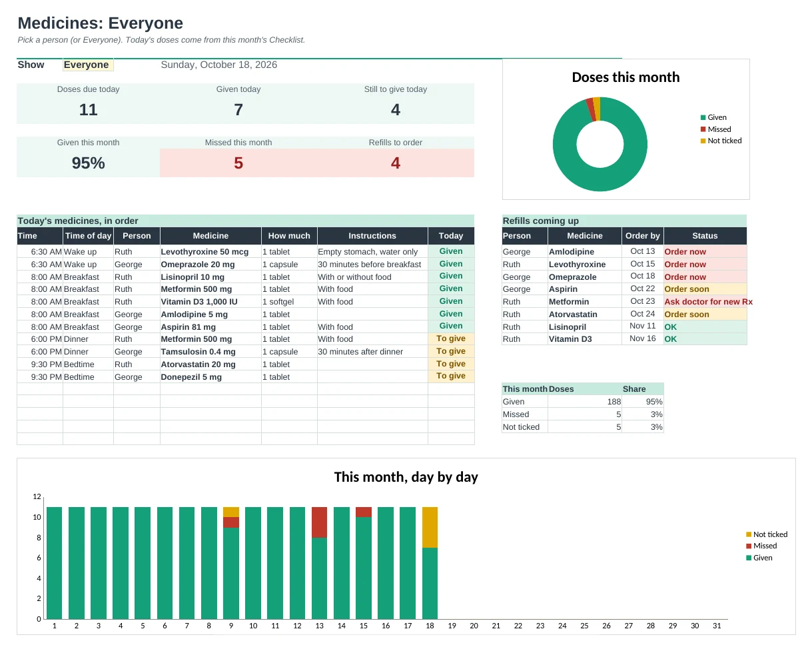Click the 'Doses this month' chart title

coord(625,77)
